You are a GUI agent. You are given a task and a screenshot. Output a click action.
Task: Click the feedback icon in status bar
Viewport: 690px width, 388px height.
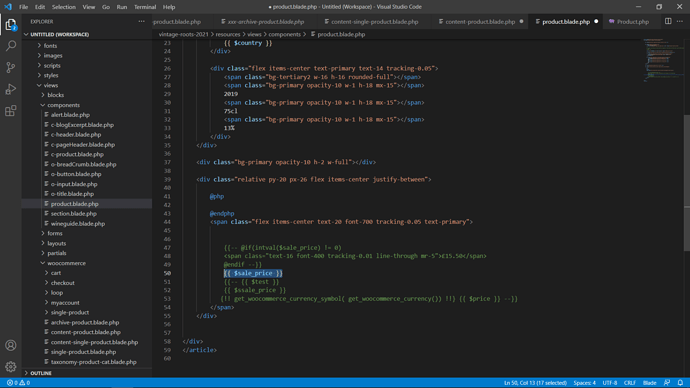[x=667, y=383]
